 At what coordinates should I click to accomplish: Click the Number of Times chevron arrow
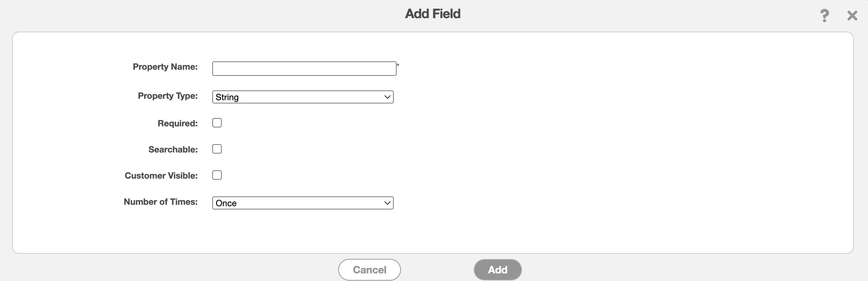(387, 203)
